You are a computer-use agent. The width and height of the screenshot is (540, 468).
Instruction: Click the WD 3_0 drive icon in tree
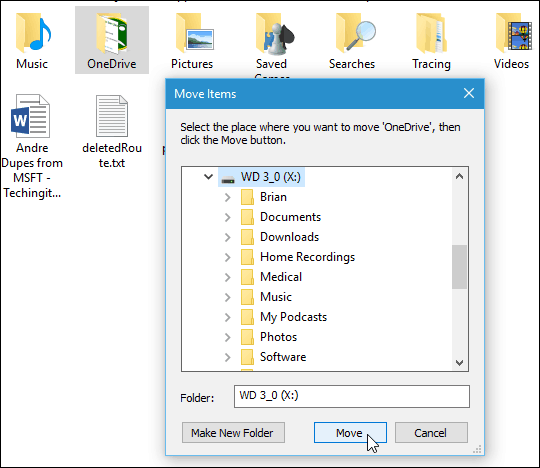[228, 179]
